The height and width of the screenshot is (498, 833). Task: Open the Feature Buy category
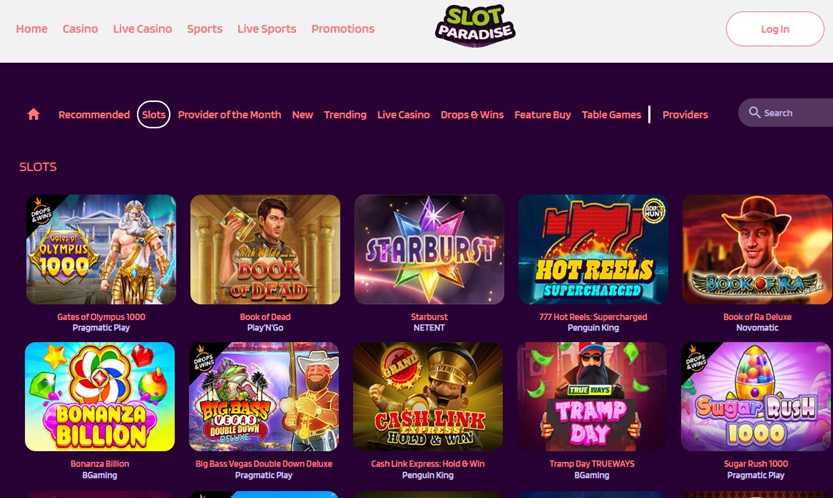[542, 114]
